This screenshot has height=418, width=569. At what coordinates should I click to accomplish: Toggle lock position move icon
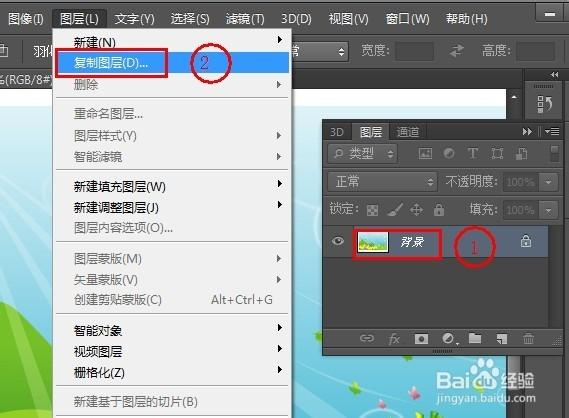click(x=416, y=210)
